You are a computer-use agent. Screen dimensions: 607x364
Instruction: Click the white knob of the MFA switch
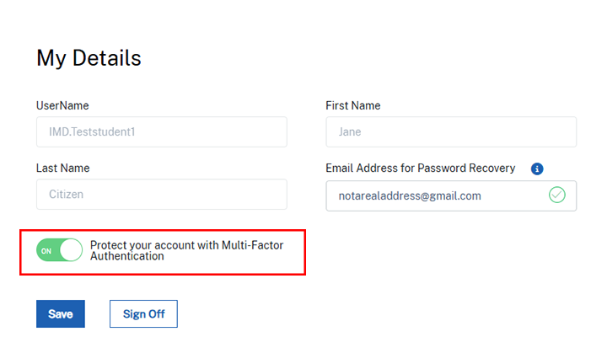(x=71, y=250)
